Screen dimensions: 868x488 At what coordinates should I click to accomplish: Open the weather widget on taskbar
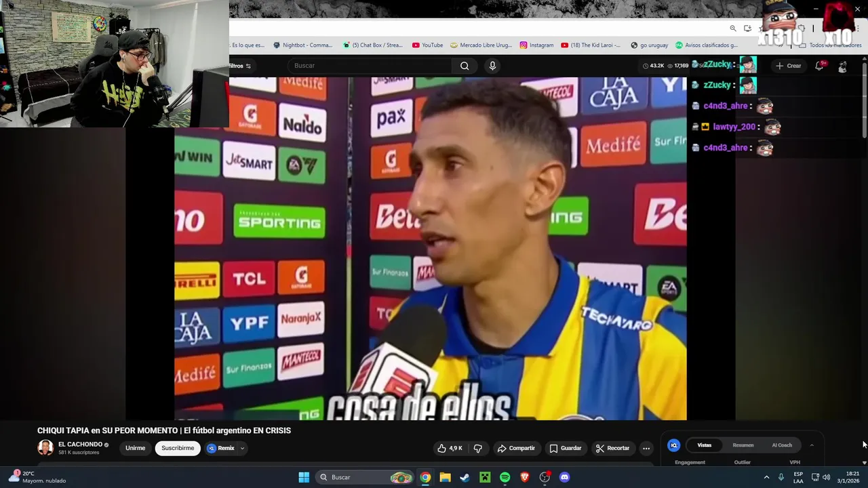tap(38, 477)
